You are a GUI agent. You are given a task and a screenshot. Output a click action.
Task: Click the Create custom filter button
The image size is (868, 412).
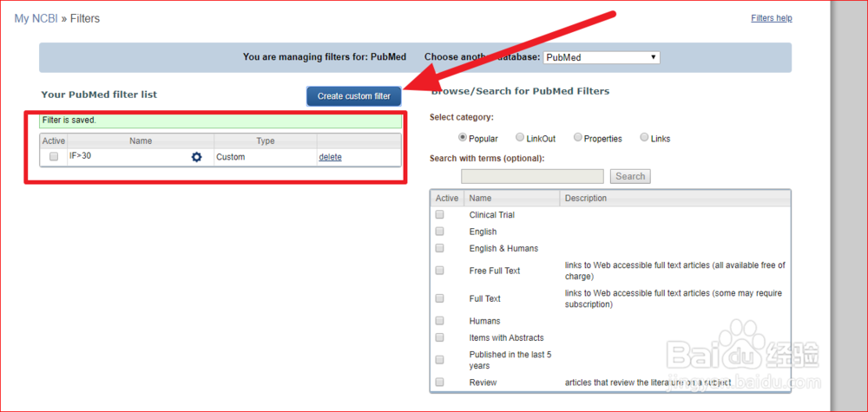pyautogui.click(x=354, y=96)
